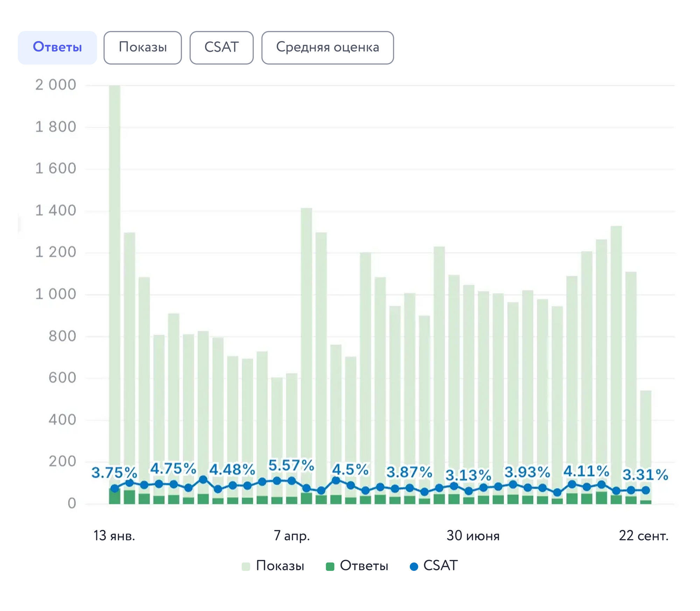Open the CSAT tab

click(x=221, y=47)
